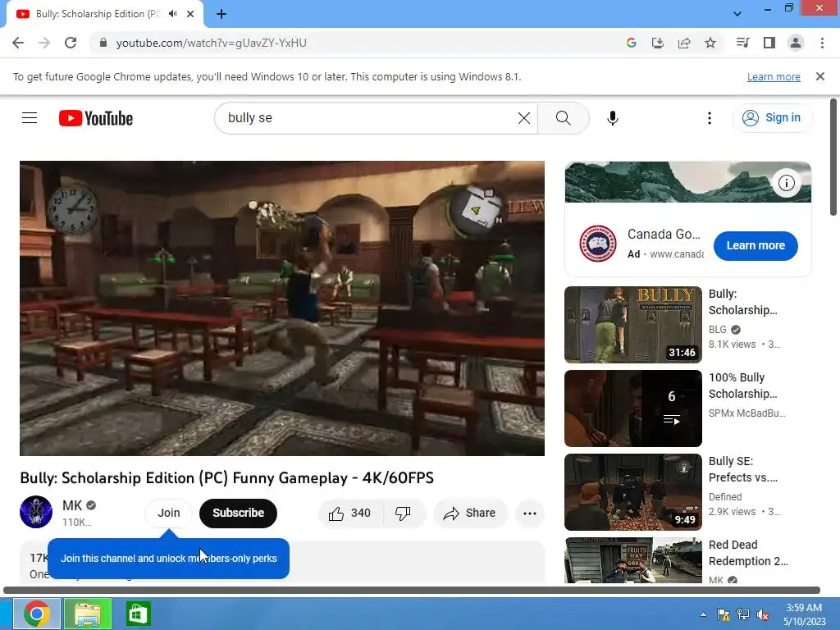This screenshot has width=840, height=630.
Task: Dismiss the Chrome update infobar
Action: [x=820, y=76]
